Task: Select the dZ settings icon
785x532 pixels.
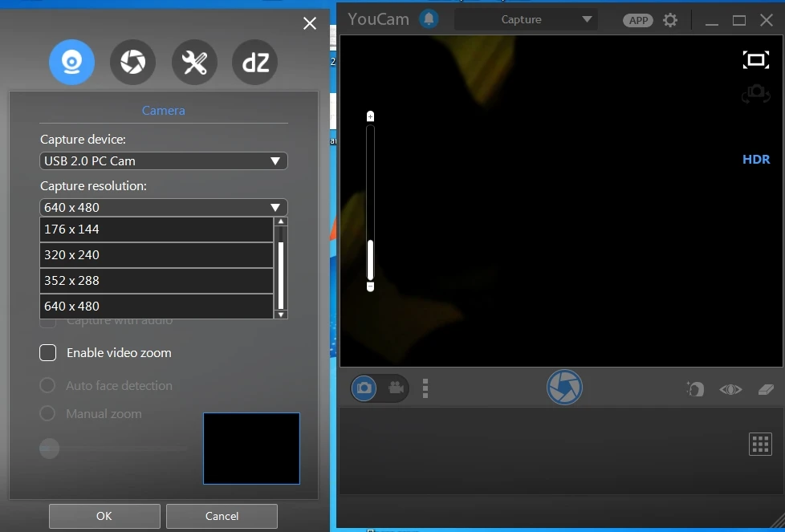Action: 255,62
